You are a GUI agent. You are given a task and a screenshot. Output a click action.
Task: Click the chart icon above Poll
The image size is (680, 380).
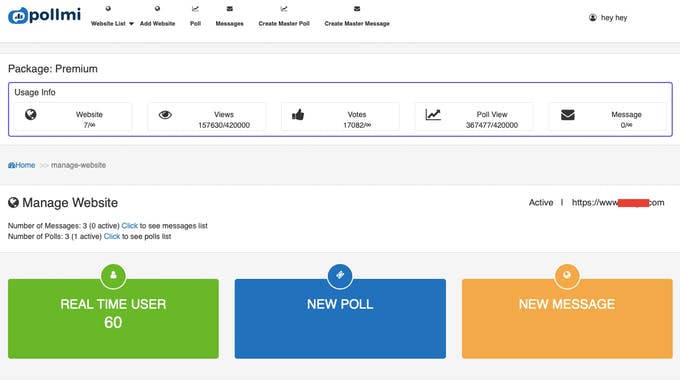pyautogui.click(x=195, y=8)
